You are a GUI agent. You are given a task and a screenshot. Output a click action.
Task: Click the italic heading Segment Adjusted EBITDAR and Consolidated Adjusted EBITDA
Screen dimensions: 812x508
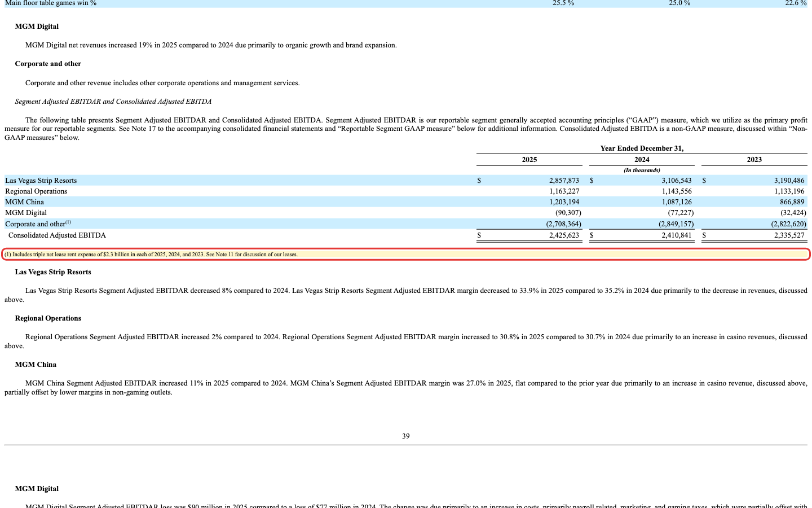113,102
